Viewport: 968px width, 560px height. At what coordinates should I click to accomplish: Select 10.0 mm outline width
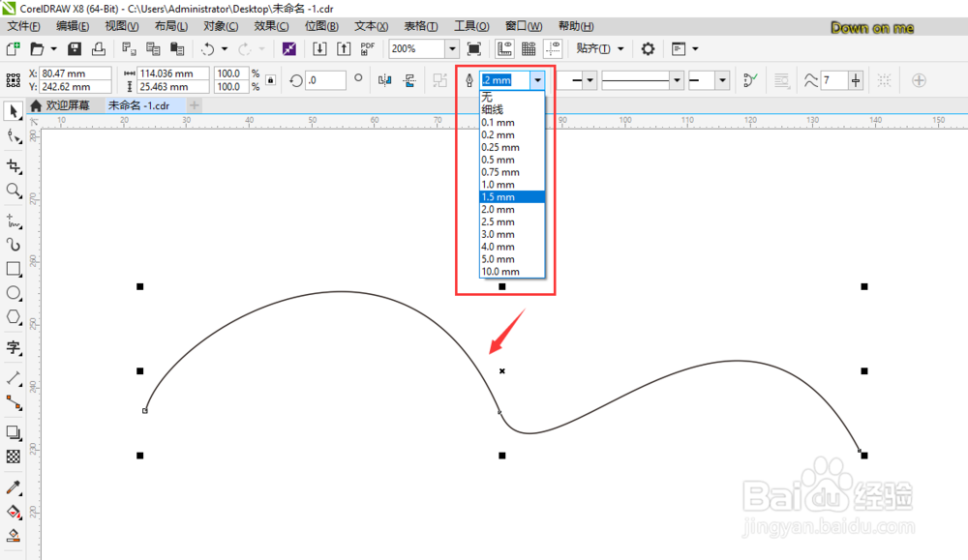[x=512, y=272]
